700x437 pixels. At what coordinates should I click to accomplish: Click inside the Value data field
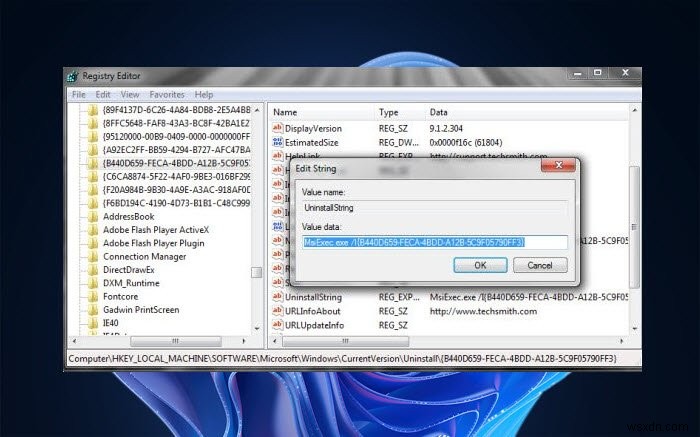click(x=435, y=242)
